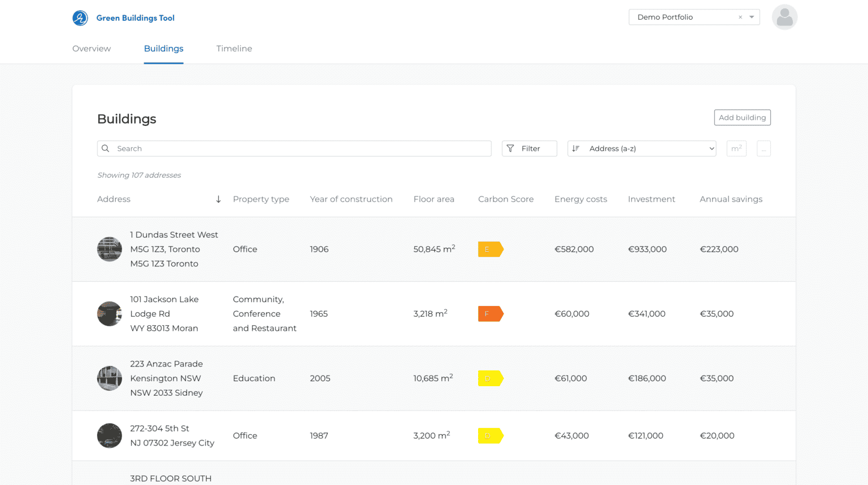Image resolution: width=868 pixels, height=485 pixels.
Task: Open the more options ellipsis button
Action: [x=763, y=148]
